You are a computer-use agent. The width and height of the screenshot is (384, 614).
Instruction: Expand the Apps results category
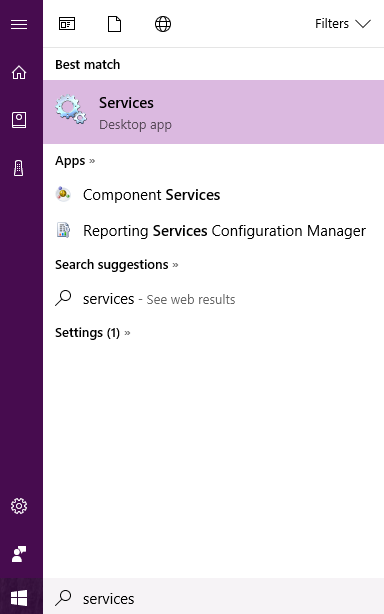(75, 161)
